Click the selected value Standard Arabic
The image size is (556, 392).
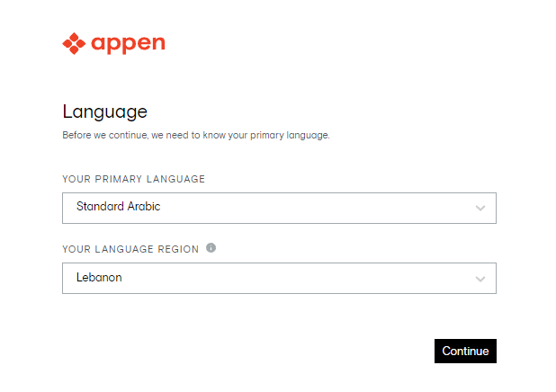(118, 207)
